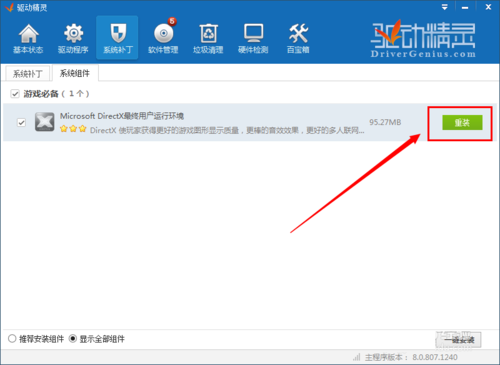Click the three-star rating of DirectX
The height and width of the screenshot is (365, 500).
73,129
